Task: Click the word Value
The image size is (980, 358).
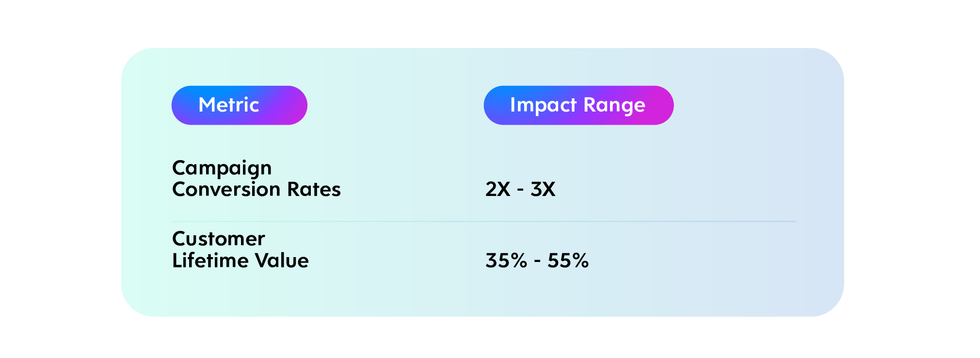Action: coord(282,260)
